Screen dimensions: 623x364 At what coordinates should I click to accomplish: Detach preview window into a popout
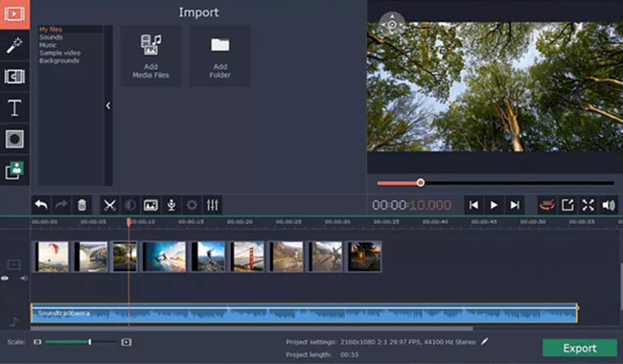pos(567,205)
